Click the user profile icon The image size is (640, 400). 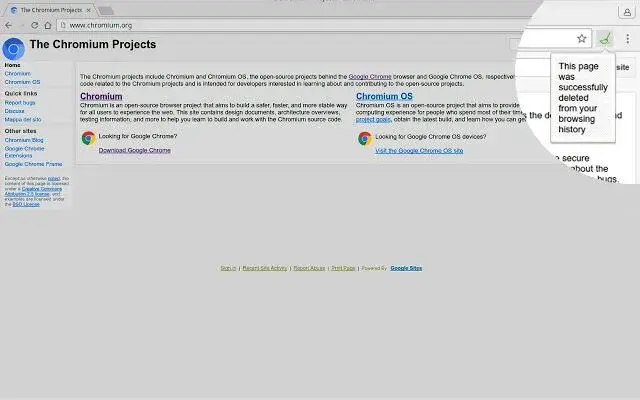(x=627, y=12)
